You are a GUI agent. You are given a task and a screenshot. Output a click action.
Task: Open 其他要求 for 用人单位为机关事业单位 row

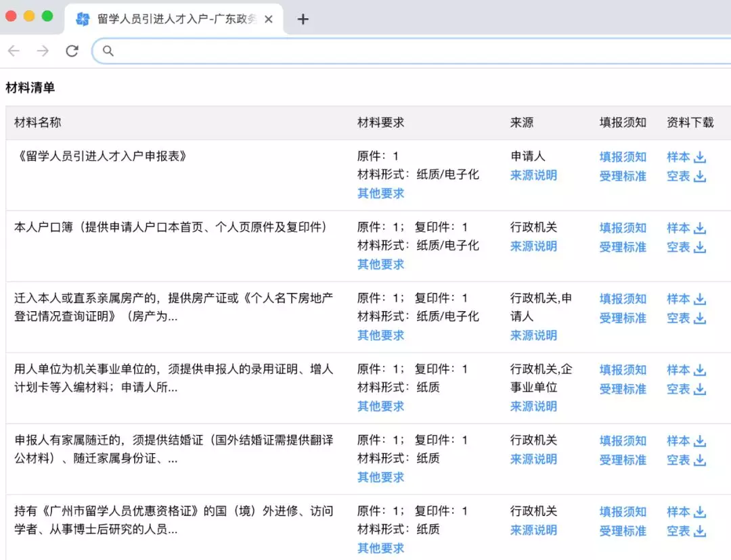point(380,406)
